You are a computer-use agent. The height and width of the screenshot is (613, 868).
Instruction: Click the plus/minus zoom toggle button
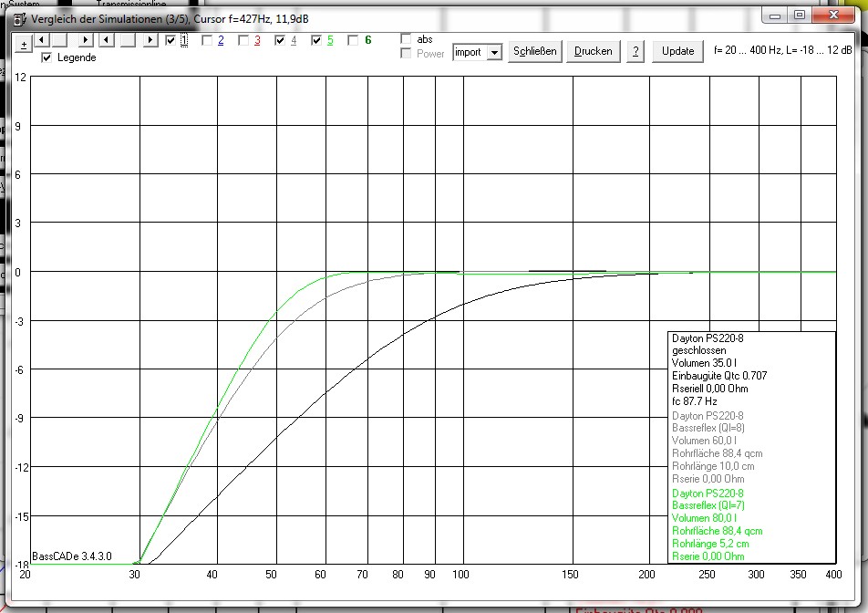[x=24, y=45]
